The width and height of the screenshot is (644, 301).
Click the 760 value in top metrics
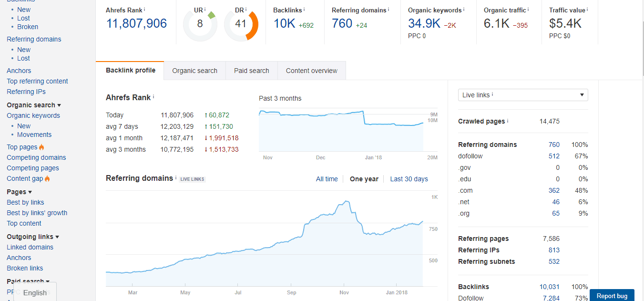click(342, 23)
